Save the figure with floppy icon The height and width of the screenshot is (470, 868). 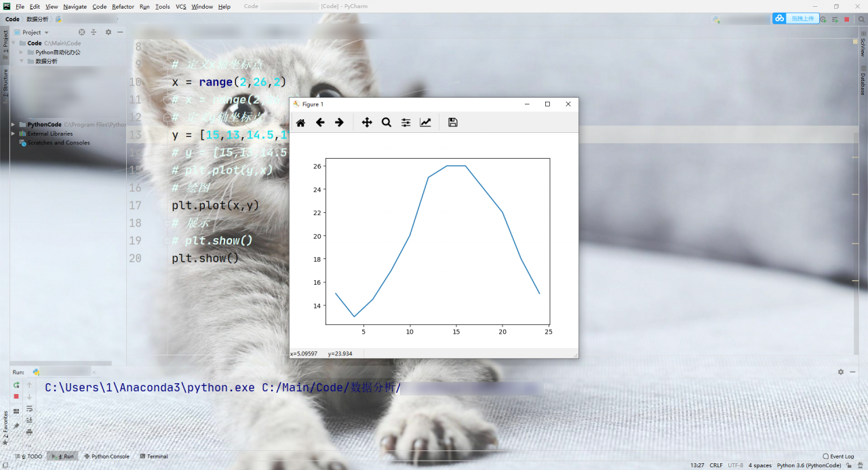(453, 123)
